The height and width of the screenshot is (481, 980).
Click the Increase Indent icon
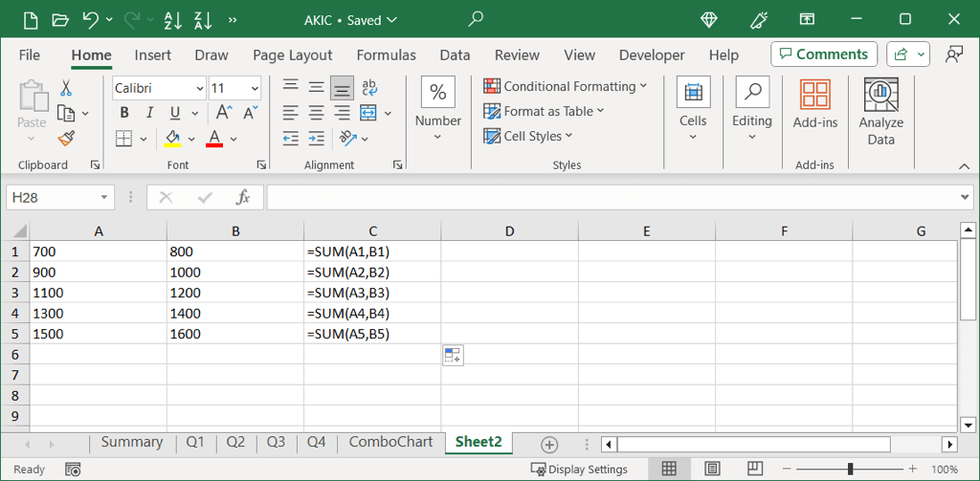pos(317,138)
